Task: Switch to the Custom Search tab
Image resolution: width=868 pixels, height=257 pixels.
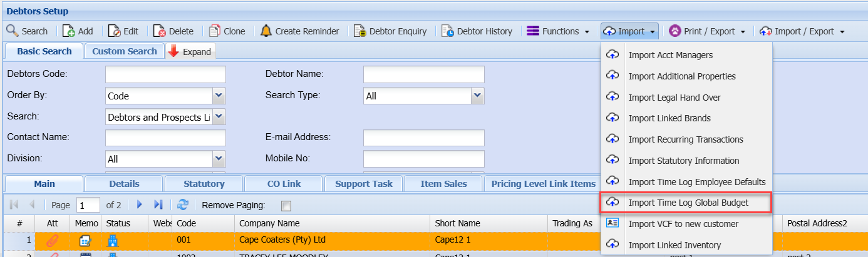Action: tap(125, 51)
